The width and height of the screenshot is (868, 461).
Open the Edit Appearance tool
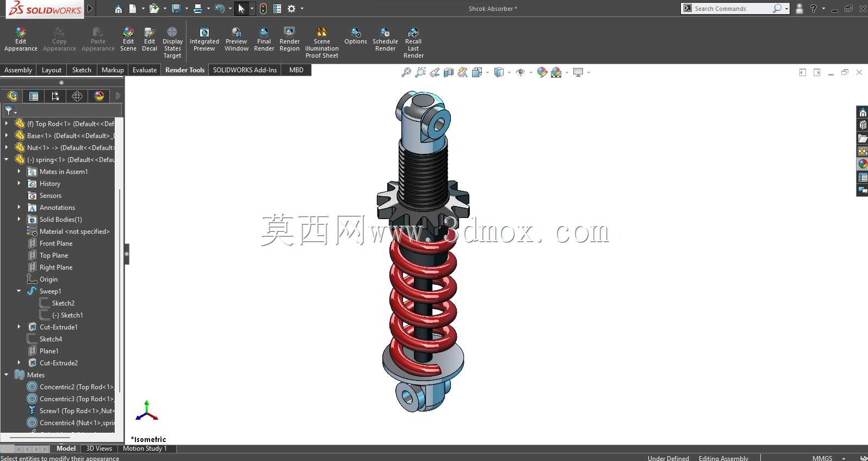pyautogui.click(x=21, y=39)
